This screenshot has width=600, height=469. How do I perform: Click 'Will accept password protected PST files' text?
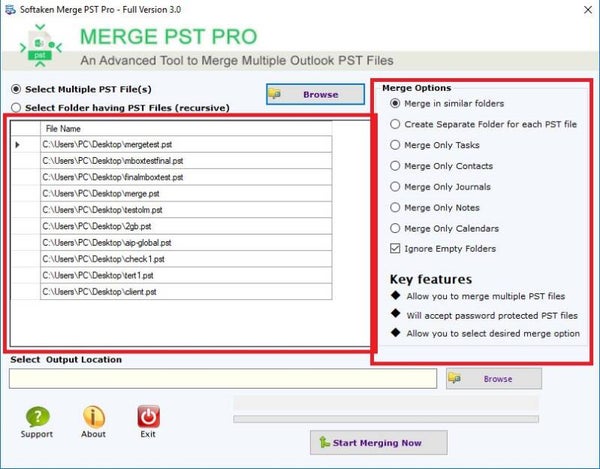492,316
